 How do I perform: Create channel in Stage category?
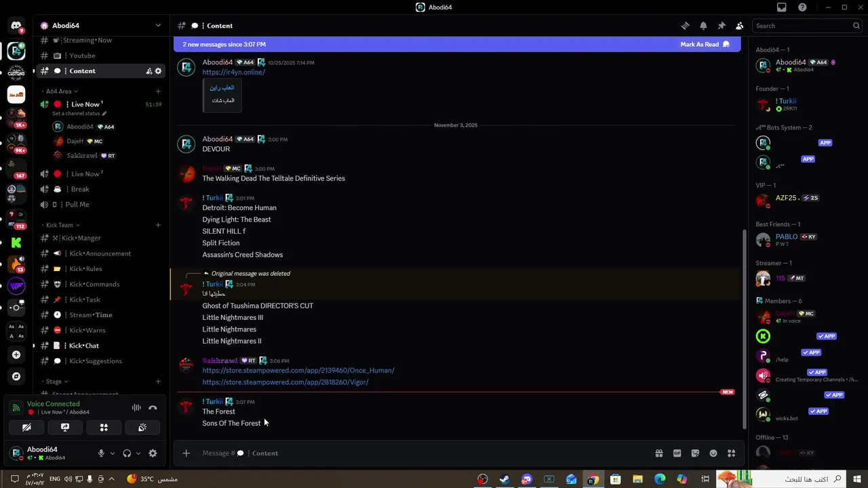coord(158,382)
